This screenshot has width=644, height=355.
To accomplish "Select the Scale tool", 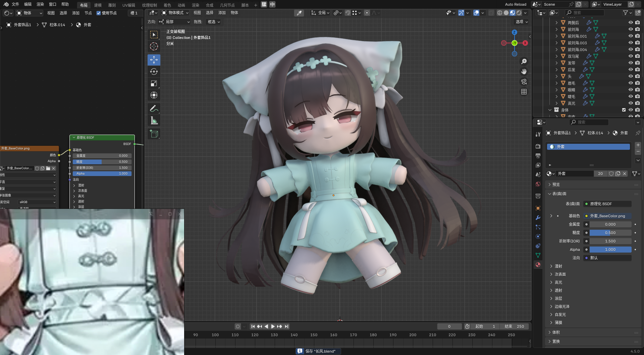I will (154, 83).
